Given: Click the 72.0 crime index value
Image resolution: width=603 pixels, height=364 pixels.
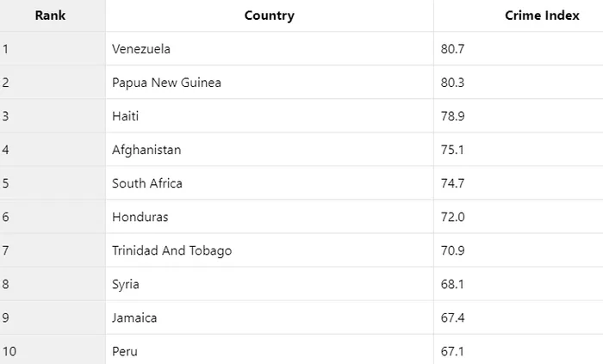Looking at the screenshot, I should 452,217.
